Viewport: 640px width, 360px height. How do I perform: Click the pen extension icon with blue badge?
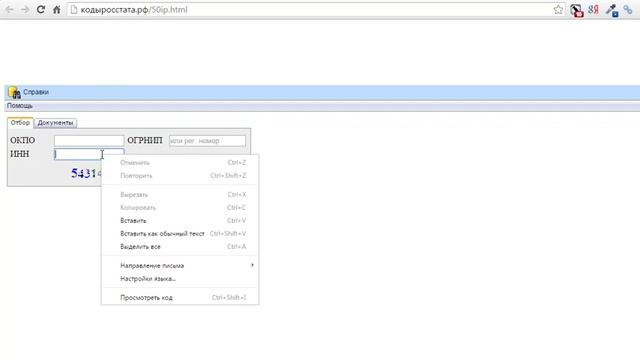[x=611, y=10]
